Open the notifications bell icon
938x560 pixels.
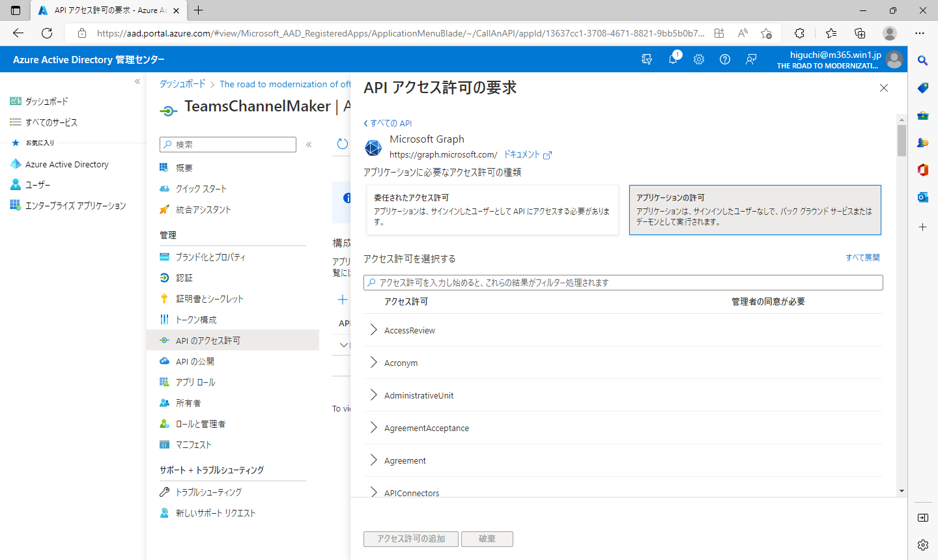(673, 59)
